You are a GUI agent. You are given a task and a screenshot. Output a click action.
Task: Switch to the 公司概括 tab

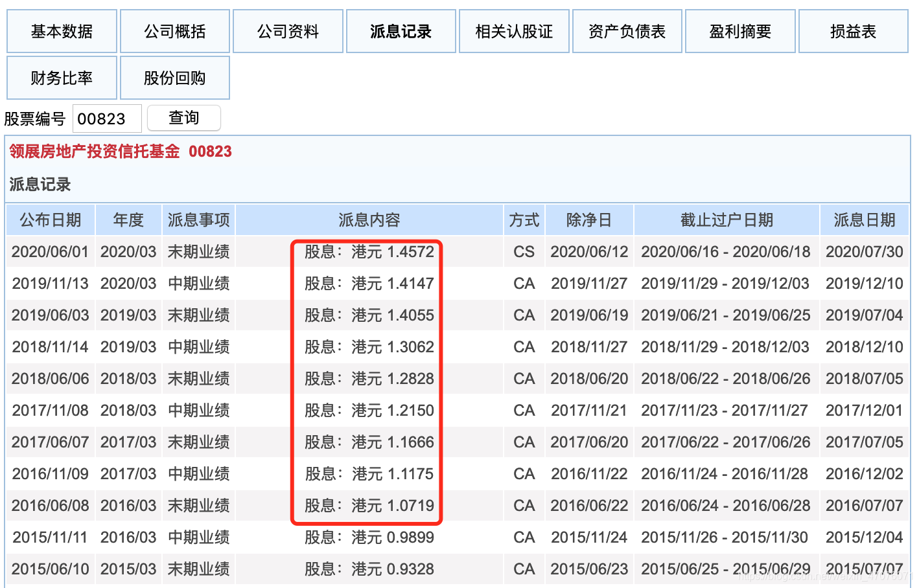[x=175, y=31]
